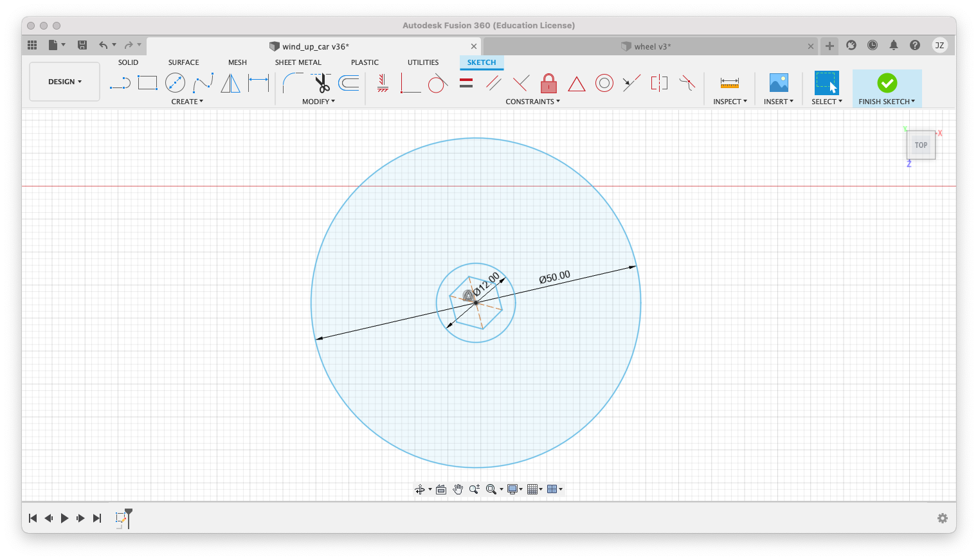Select the Fillet tool in Modify

coord(293,83)
